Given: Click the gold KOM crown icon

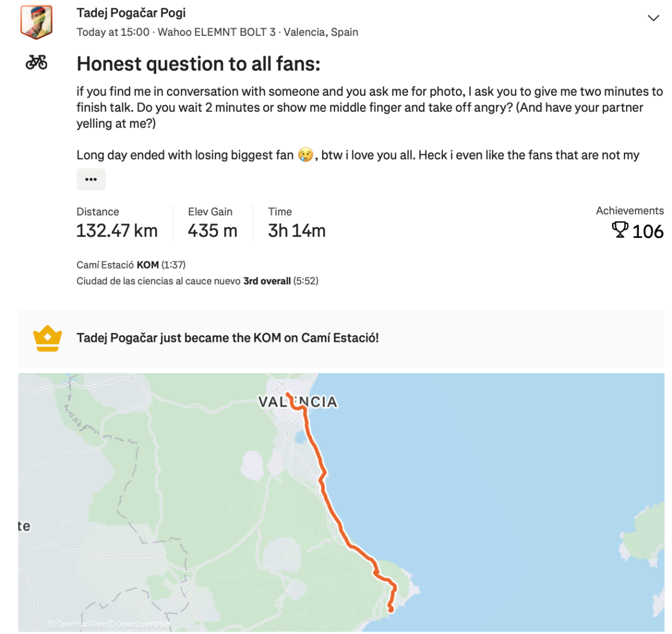Looking at the screenshot, I should (48, 339).
